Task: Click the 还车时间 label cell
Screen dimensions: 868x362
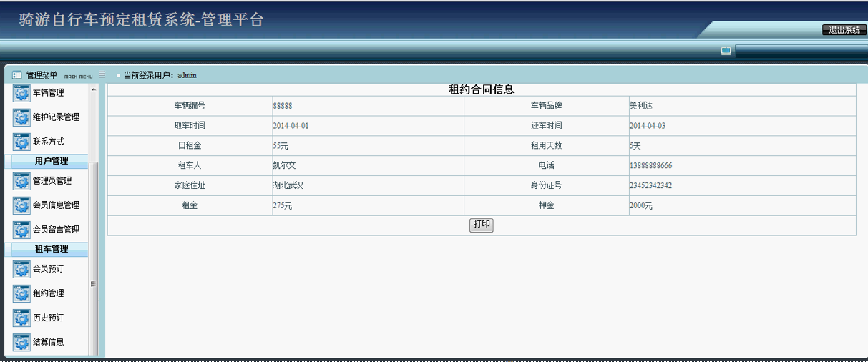Action: [x=547, y=126]
